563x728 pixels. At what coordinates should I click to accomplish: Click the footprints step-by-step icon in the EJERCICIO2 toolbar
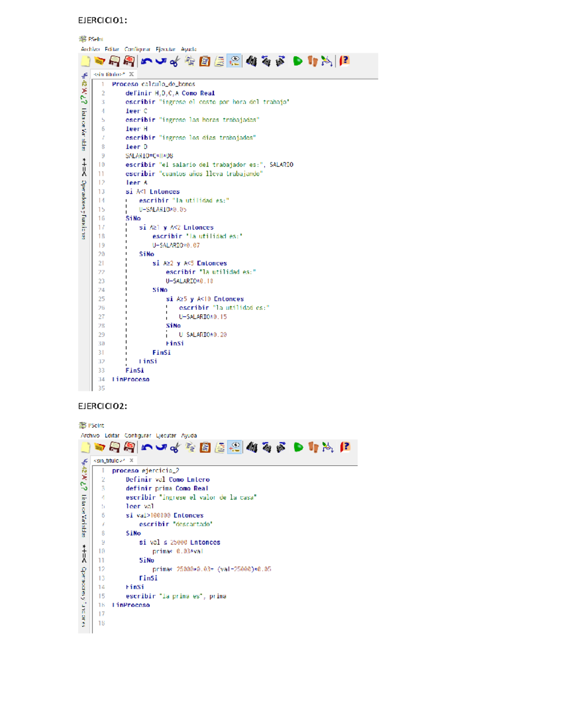pyautogui.click(x=313, y=448)
